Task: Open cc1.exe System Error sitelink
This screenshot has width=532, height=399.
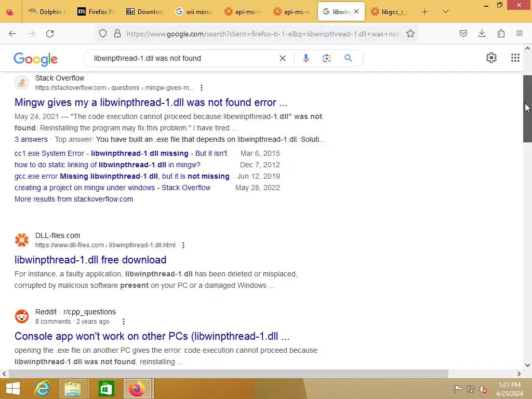Action: pos(121,153)
